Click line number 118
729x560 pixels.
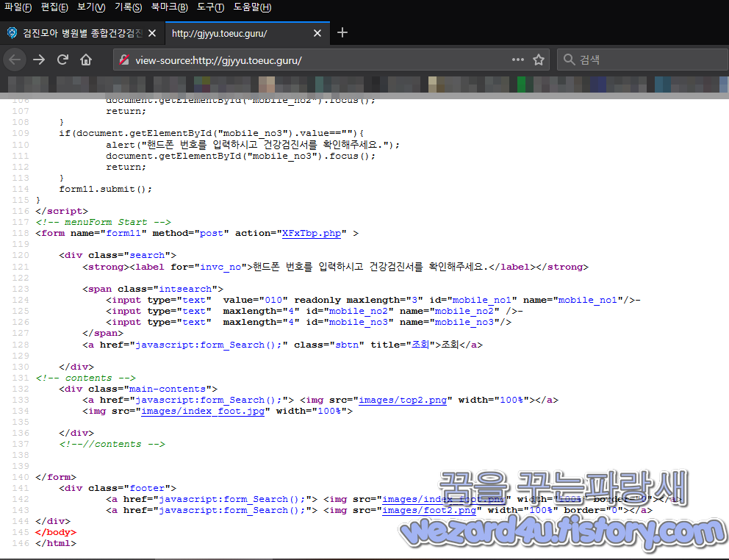point(21,233)
